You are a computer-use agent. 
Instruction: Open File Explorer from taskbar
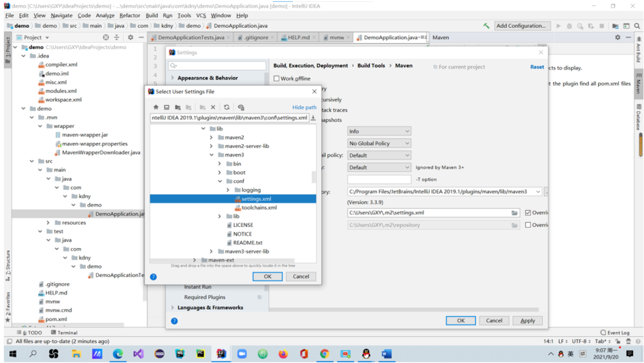pos(76,354)
